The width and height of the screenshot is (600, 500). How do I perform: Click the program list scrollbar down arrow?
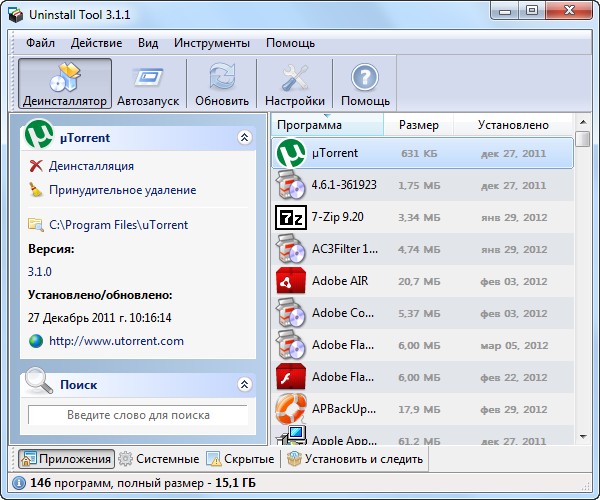click(583, 435)
